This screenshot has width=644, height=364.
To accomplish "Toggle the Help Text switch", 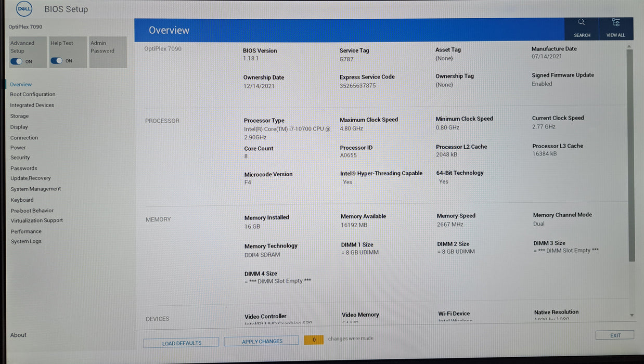I will 56,61.
